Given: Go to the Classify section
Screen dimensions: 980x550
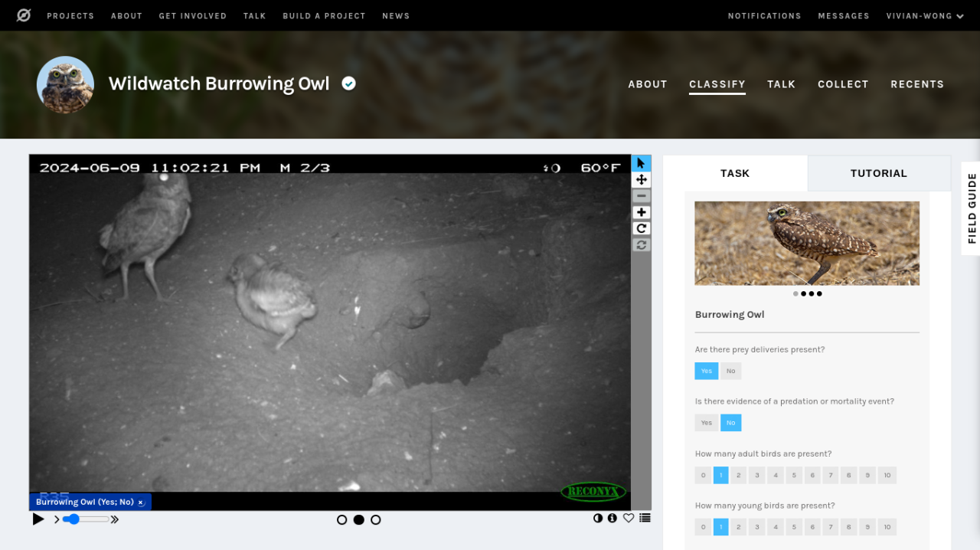Looking at the screenshot, I should coord(717,84).
